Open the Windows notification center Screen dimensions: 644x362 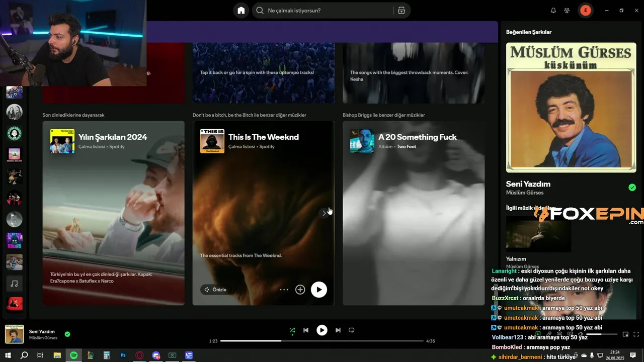(633, 355)
